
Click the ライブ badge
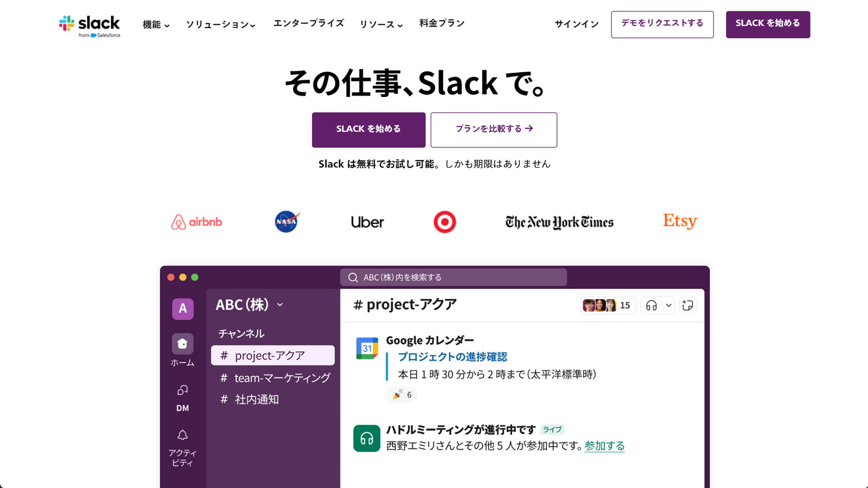click(552, 429)
